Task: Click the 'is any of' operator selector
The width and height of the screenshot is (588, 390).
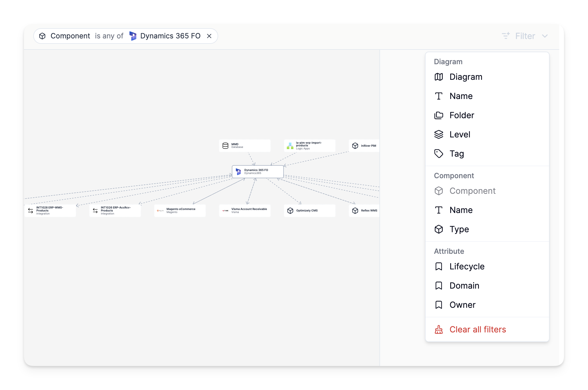Action: tap(109, 36)
